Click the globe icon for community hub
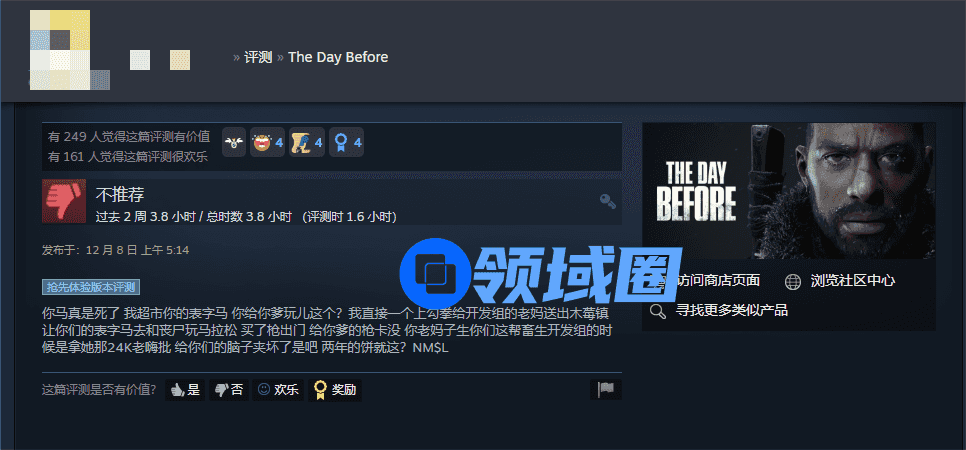Image resolution: width=966 pixels, height=450 pixels. [x=793, y=282]
